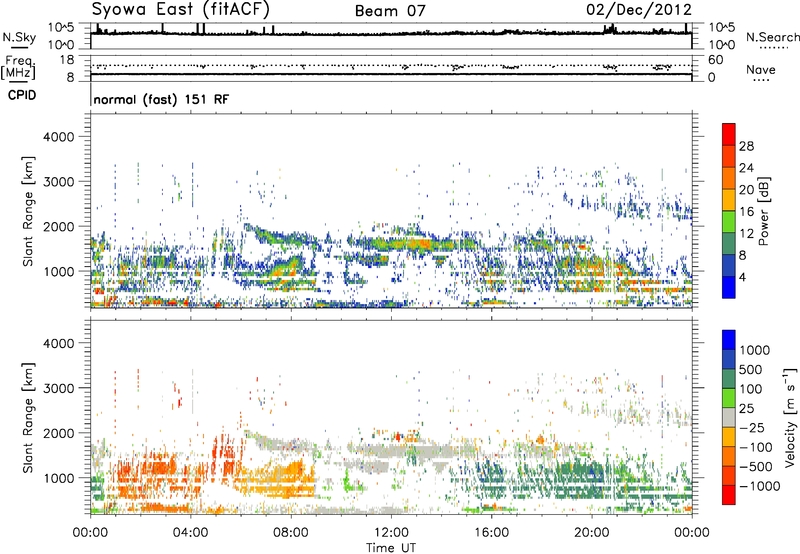The height and width of the screenshot is (554, 800).
Task: Click the '16:00' time tick label
Action: click(x=491, y=533)
